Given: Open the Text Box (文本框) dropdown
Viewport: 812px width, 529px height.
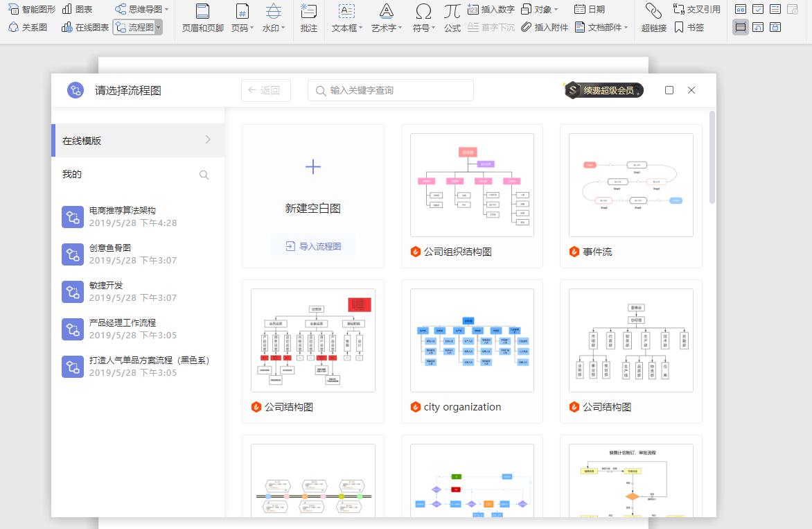Looking at the screenshot, I should (360, 28).
